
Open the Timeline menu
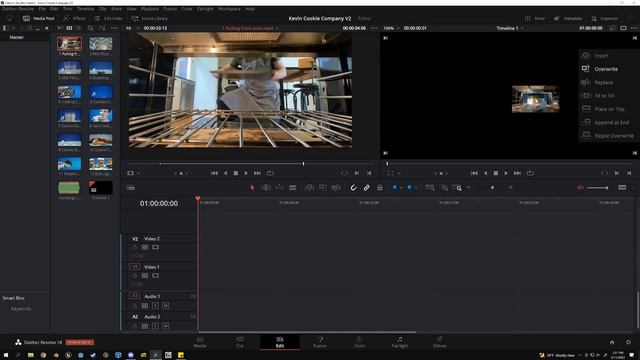85,9
